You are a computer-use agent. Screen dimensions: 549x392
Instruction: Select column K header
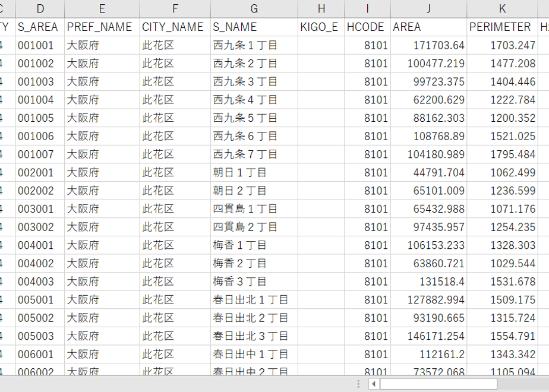(x=503, y=9)
